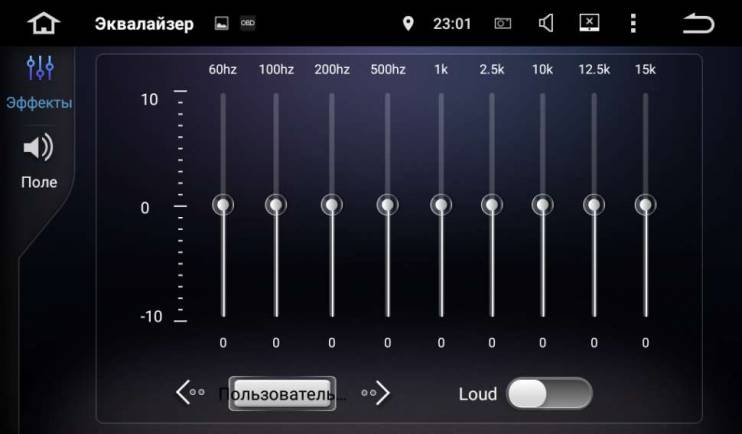Switch to the Поле sound field tab
The height and width of the screenshot is (434, 742).
tap(39, 161)
